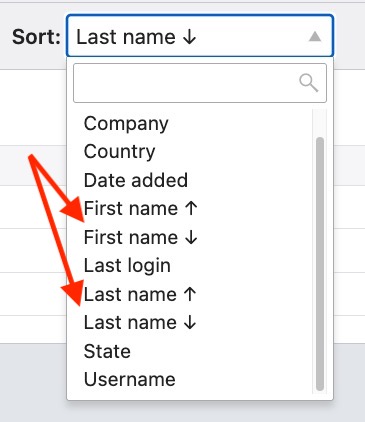365x422 pixels.
Task: Choose State in the dropdown list
Action: (107, 351)
